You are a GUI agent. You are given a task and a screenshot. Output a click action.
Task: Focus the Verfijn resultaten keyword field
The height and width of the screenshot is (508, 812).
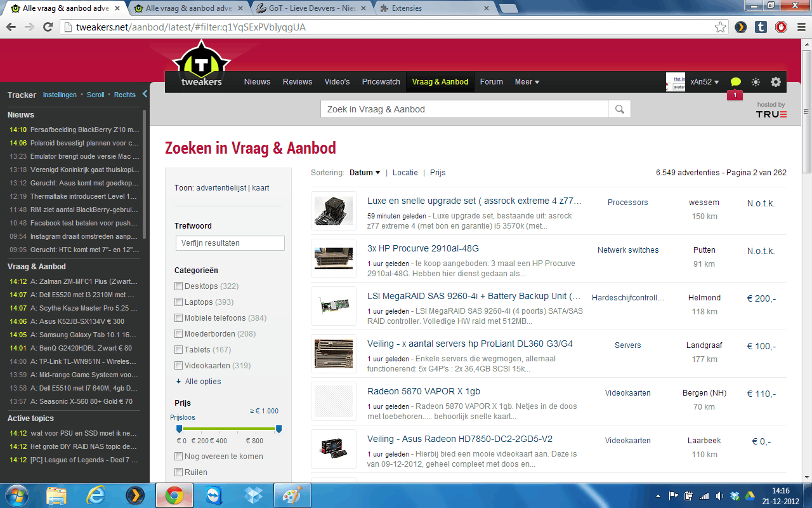[x=230, y=243]
